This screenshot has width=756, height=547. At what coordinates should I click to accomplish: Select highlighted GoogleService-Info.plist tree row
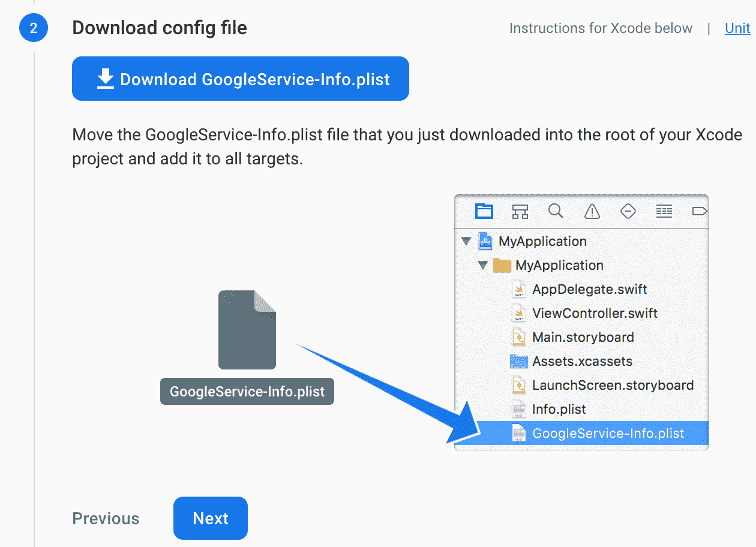click(x=581, y=433)
